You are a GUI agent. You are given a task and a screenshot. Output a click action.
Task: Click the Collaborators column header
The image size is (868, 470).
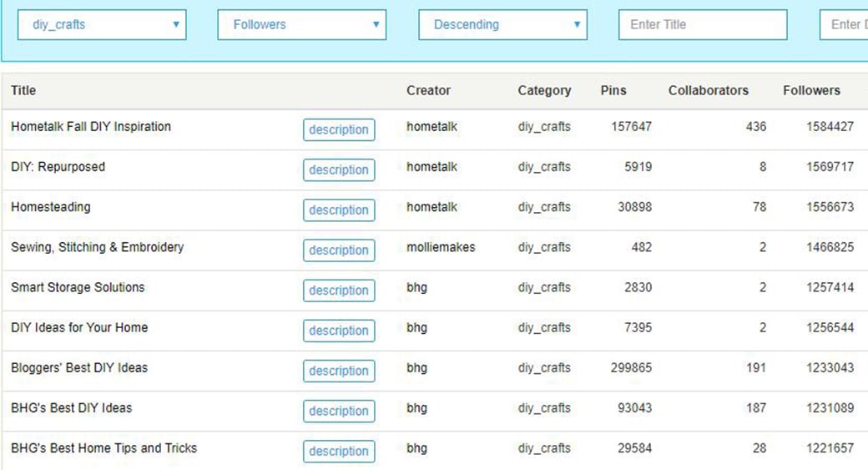(708, 90)
